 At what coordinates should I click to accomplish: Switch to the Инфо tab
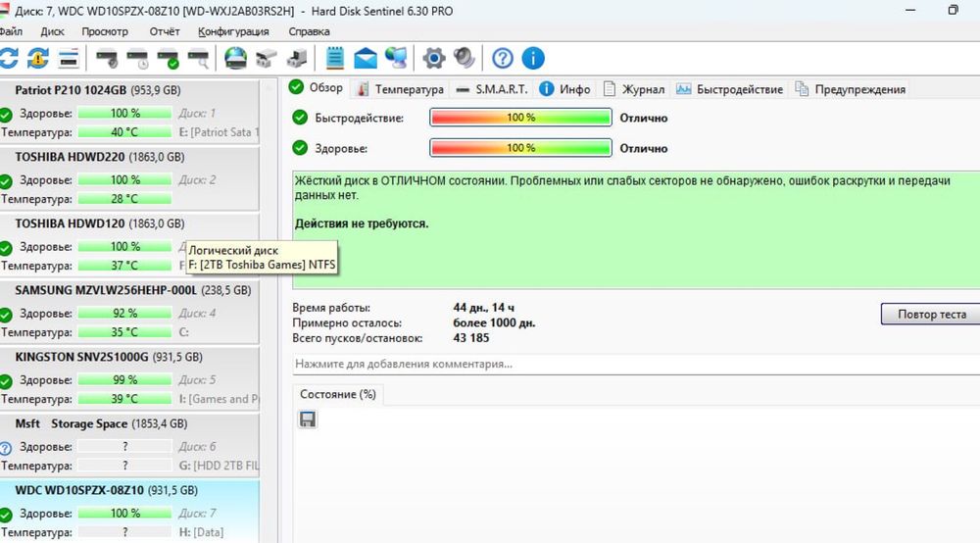565,89
